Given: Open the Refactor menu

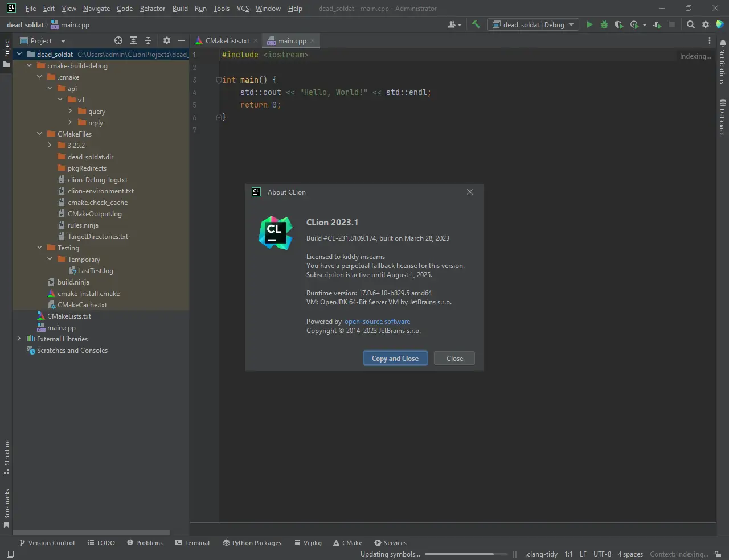Looking at the screenshot, I should click(152, 9).
